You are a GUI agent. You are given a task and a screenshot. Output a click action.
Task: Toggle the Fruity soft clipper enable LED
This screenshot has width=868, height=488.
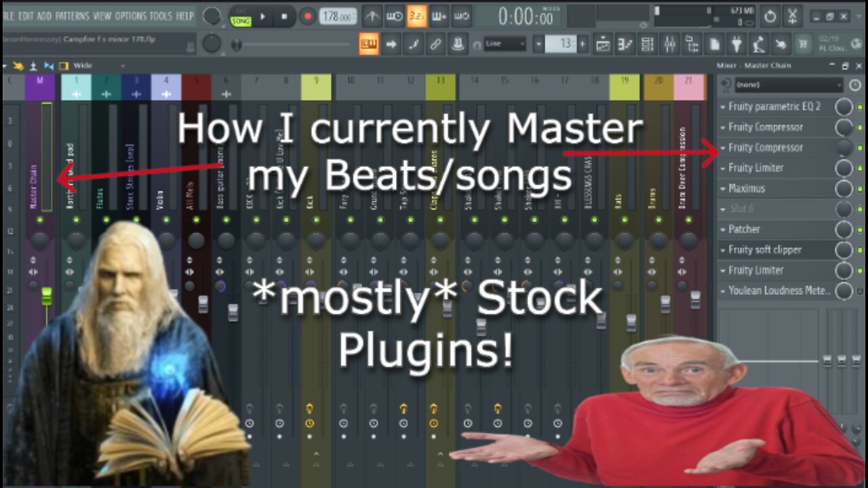[861, 250]
